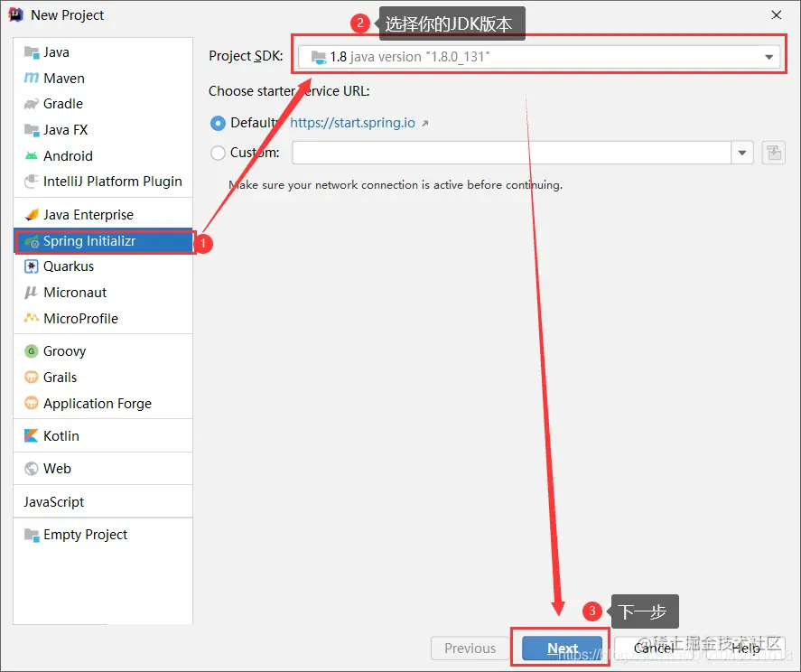
Task: Select the Web entry text
Action: 57,469
